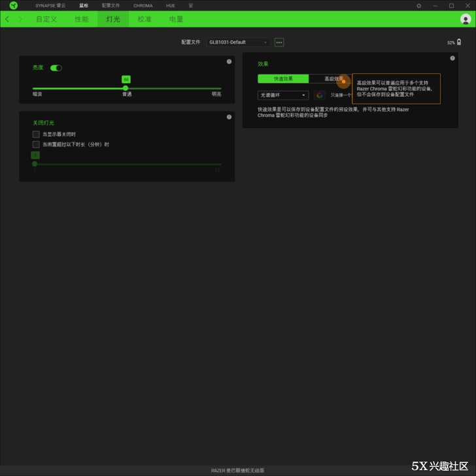
Task: Switch to the 校准 tab
Action: point(144,19)
